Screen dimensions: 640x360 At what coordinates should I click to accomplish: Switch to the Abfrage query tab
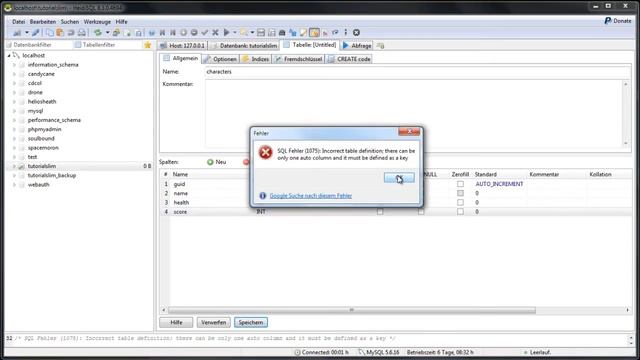tap(357, 46)
